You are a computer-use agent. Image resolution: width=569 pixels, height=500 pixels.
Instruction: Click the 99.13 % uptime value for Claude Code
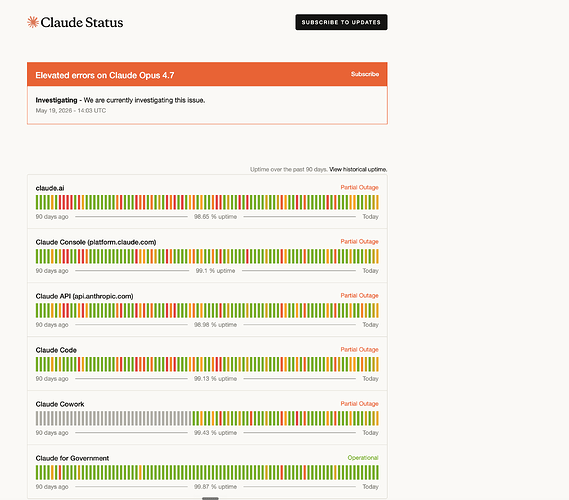pos(215,379)
